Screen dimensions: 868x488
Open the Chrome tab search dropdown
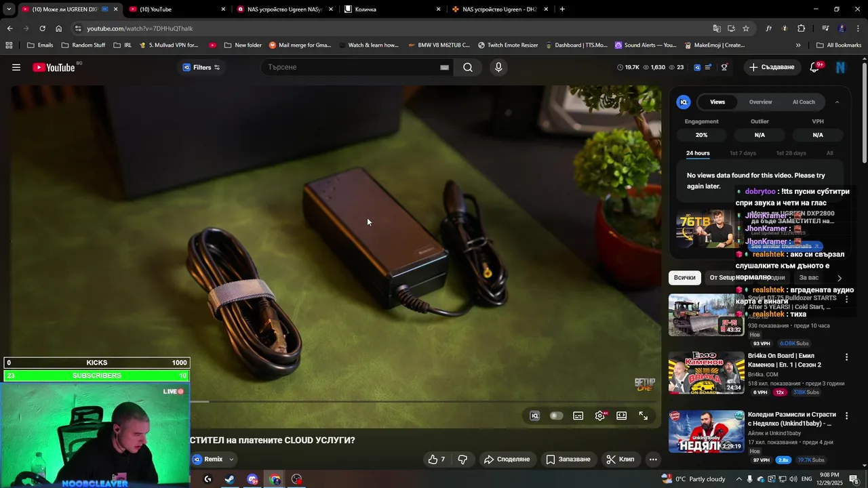[x=9, y=9]
